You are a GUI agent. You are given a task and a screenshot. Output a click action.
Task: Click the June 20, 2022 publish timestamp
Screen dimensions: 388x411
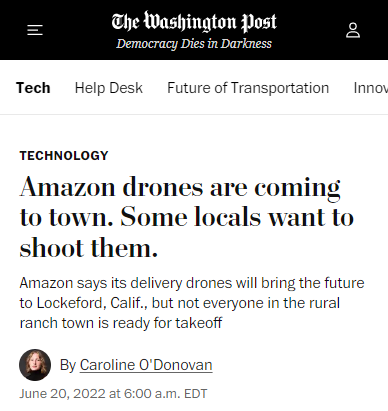(113, 394)
